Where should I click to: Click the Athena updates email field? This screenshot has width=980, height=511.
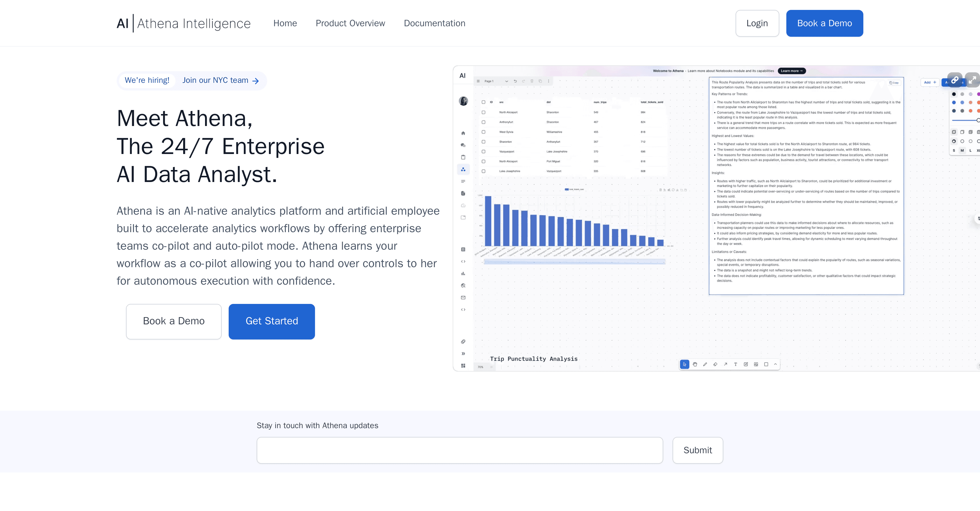click(x=460, y=450)
